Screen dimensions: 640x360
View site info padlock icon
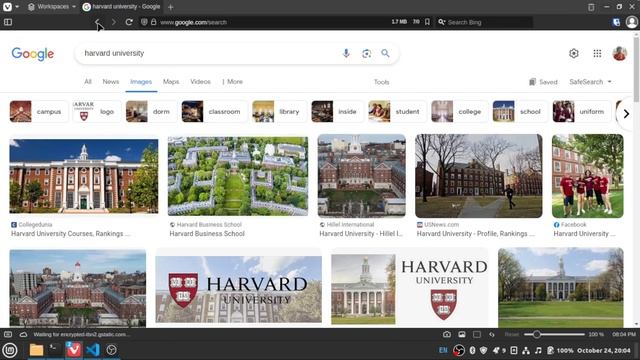coord(153,22)
